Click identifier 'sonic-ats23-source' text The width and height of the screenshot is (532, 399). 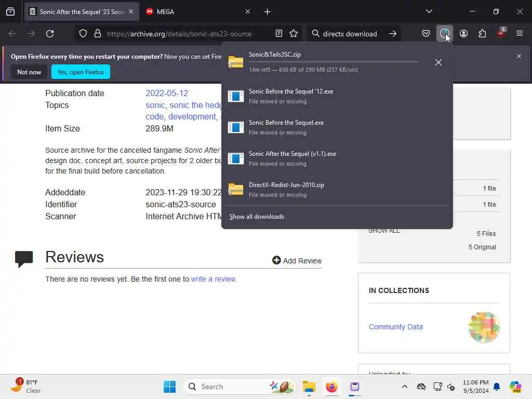point(180,205)
